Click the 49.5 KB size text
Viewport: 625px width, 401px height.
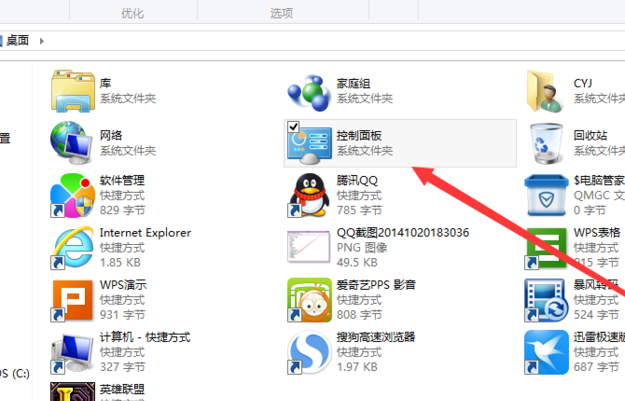357,262
